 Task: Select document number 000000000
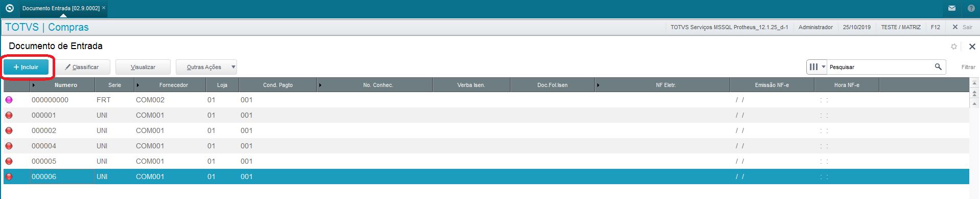coord(50,100)
